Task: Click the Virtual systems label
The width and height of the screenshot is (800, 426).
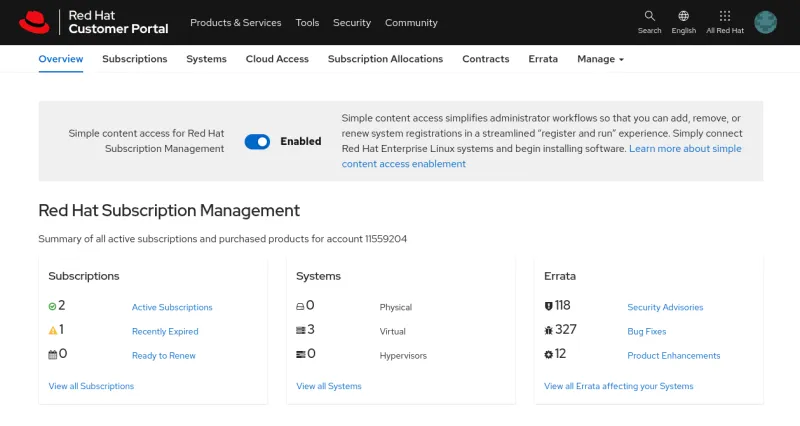Action: point(392,331)
